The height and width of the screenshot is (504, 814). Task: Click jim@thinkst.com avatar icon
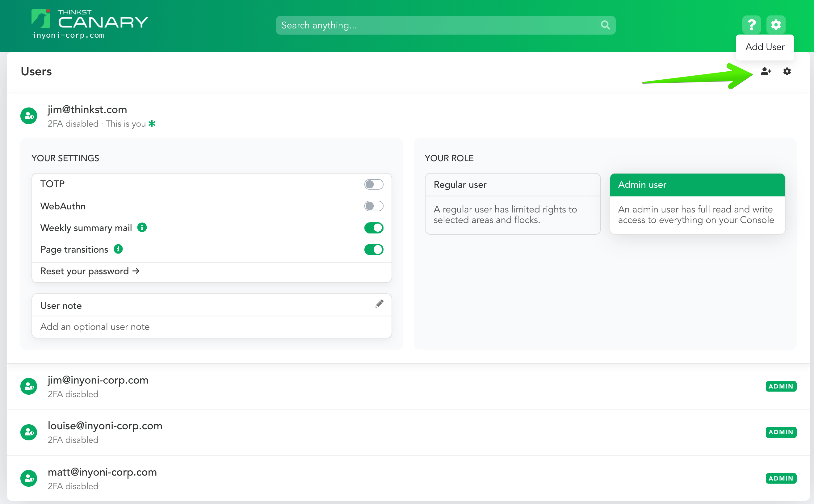point(29,116)
